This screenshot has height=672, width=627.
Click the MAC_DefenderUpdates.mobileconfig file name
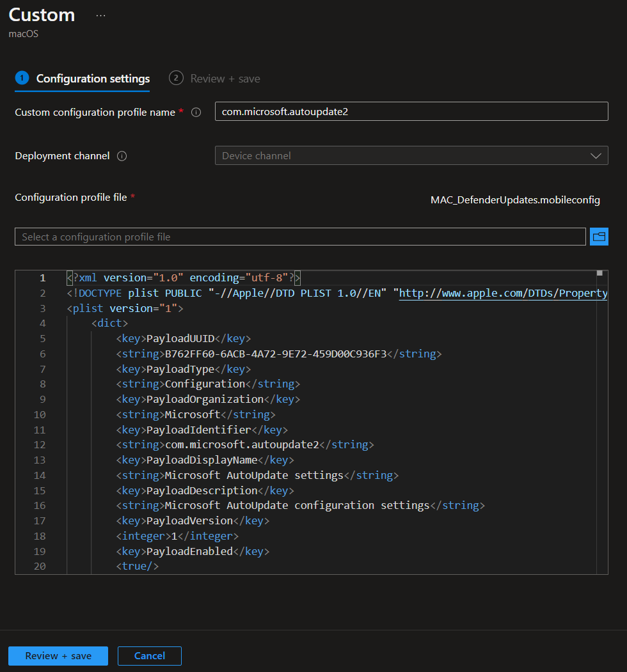click(515, 200)
